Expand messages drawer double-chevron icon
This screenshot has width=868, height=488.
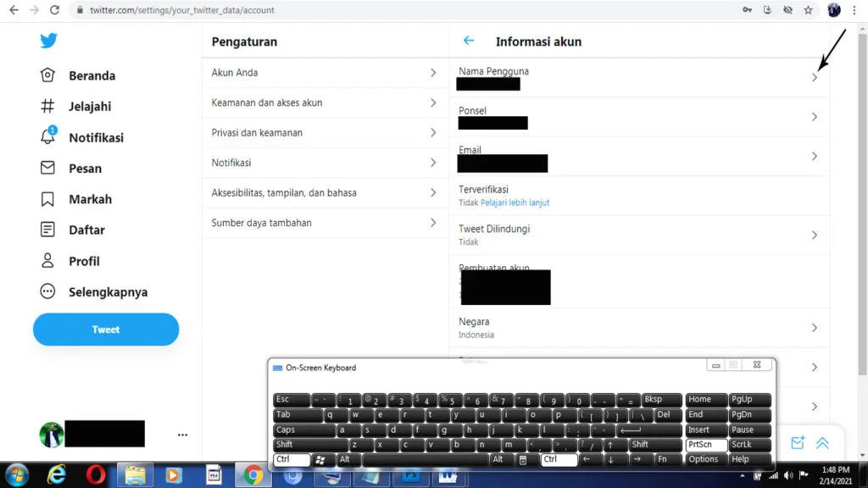pyautogui.click(x=822, y=442)
